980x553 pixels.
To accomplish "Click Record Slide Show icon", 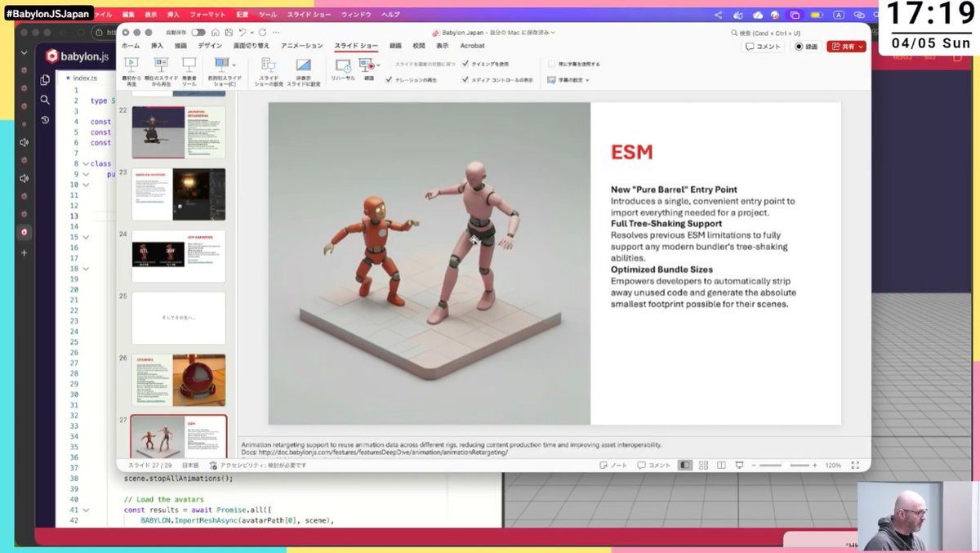I will point(366,65).
